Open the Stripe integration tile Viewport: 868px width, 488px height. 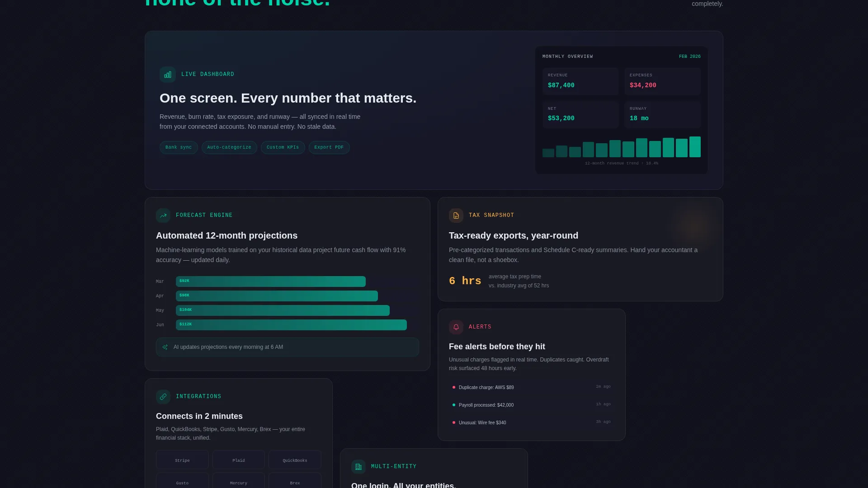click(x=182, y=460)
